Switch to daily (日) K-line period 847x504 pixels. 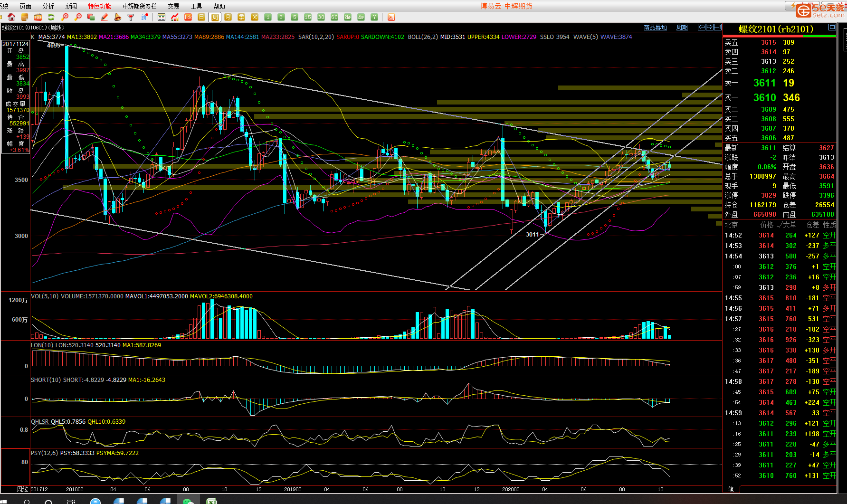(x=201, y=17)
